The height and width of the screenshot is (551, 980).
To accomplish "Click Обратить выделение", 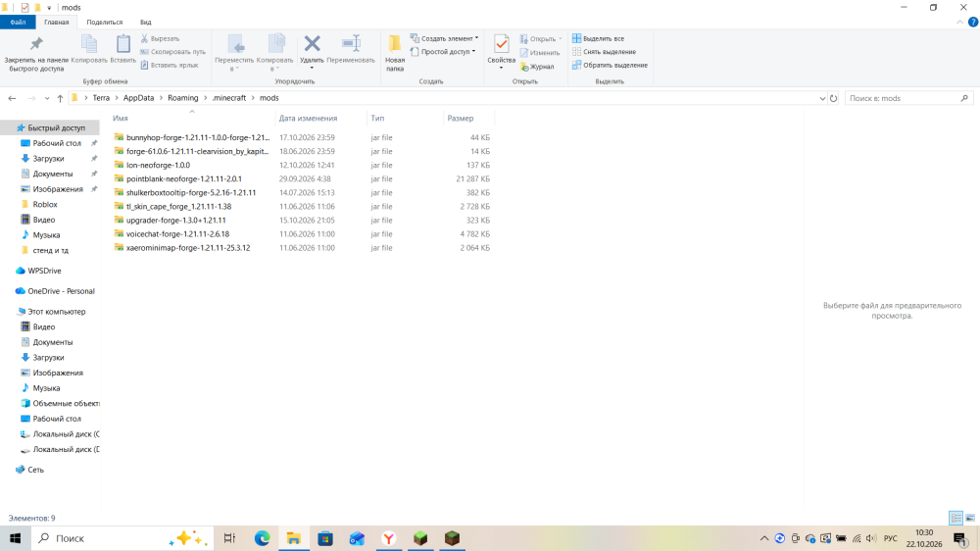I will 610,65.
